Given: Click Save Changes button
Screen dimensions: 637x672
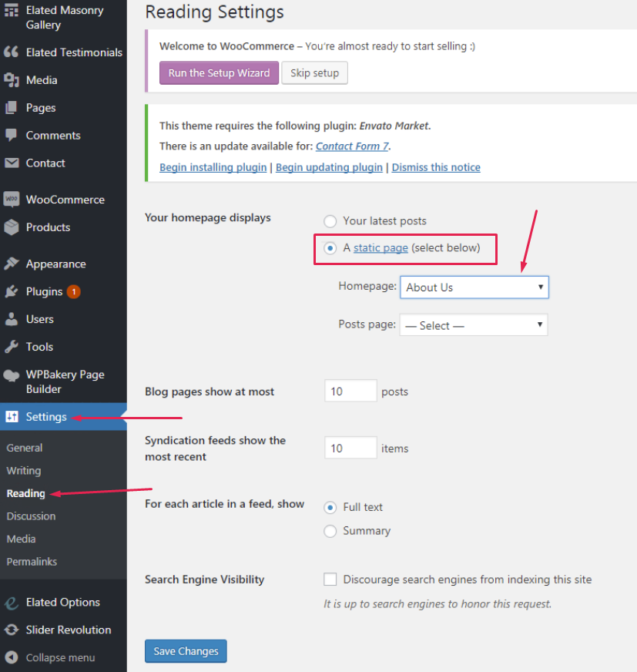Looking at the screenshot, I should 186,651.
